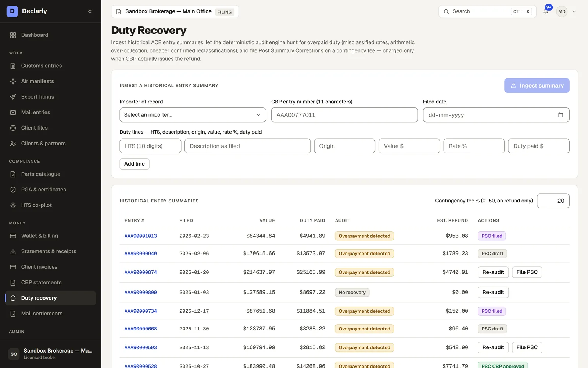Click the Description as filed field
Screen dimensions: 588x368
tap(247, 146)
